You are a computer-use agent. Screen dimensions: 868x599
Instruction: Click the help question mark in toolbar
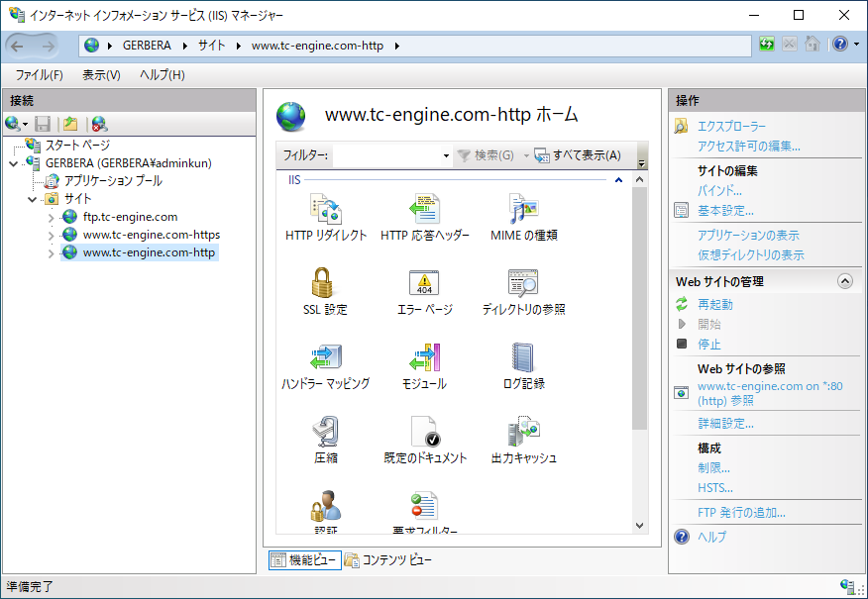pyautogui.click(x=840, y=45)
